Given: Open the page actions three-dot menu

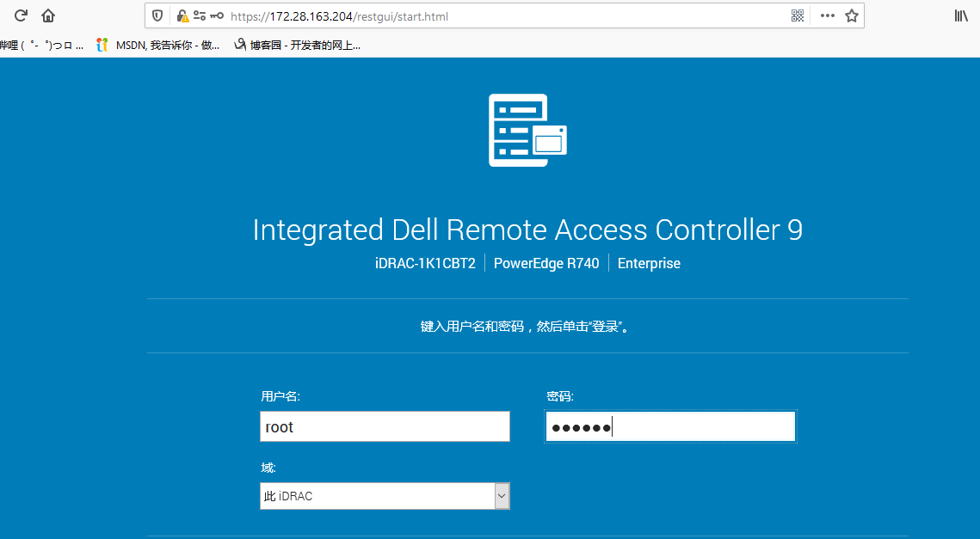Looking at the screenshot, I should click(x=828, y=15).
